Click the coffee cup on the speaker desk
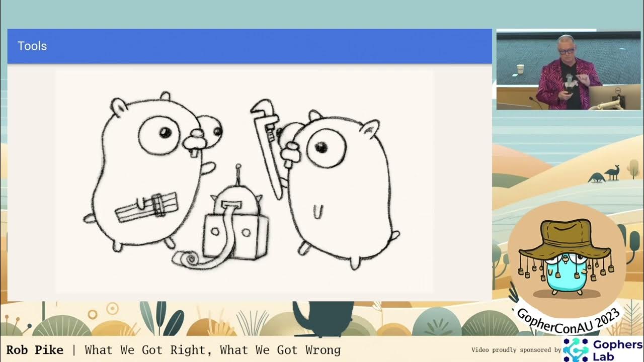 [x=520, y=69]
